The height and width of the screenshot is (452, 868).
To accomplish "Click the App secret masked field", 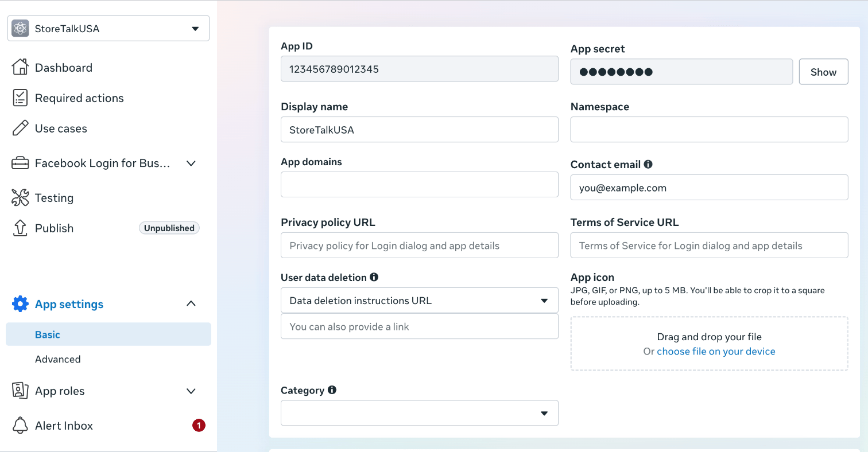I will coord(681,72).
